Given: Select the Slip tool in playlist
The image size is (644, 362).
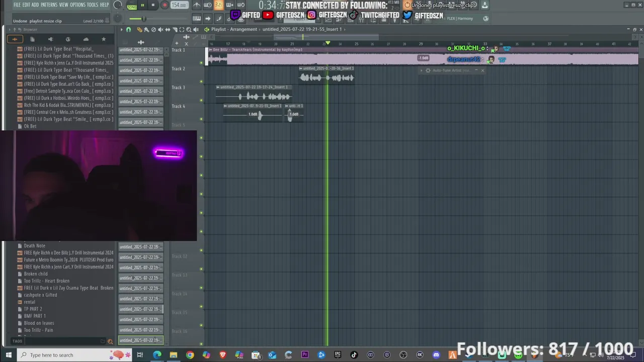Looking at the screenshot, I should point(168,30).
